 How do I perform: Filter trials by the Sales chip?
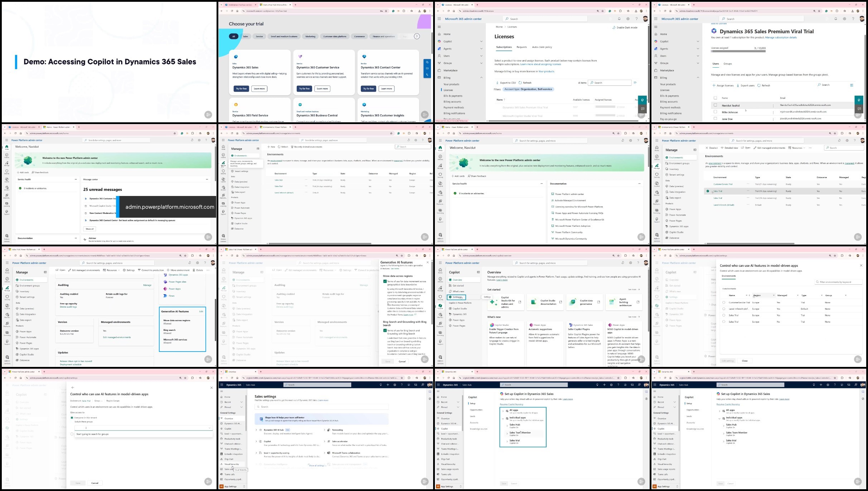click(x=246, y=36)
